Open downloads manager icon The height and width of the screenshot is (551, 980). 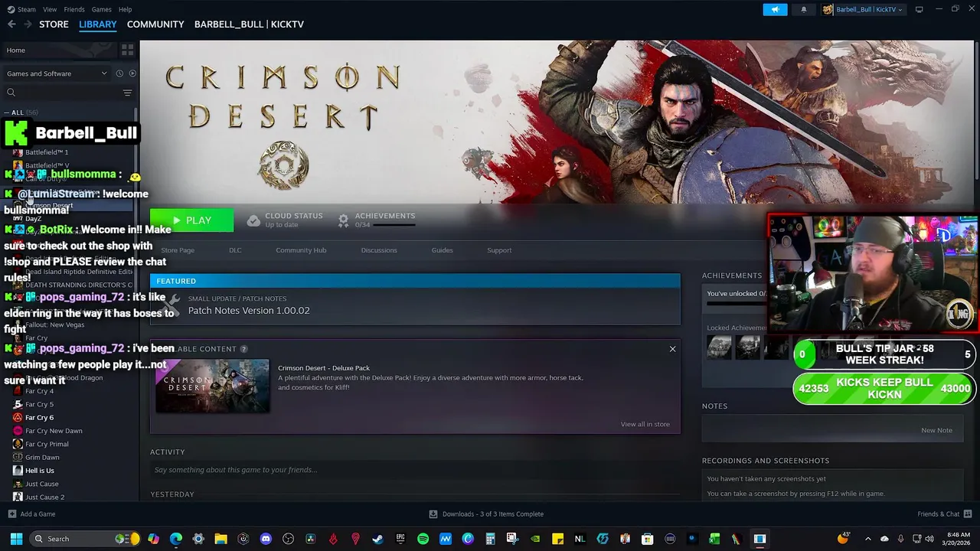pyautogui.click(x=433, y=514)
